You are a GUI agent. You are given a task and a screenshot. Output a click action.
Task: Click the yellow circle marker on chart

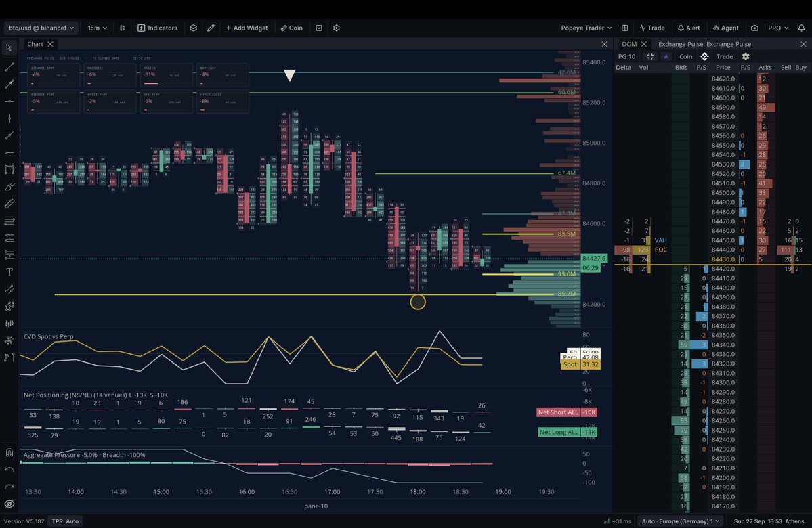coord(418,303)
